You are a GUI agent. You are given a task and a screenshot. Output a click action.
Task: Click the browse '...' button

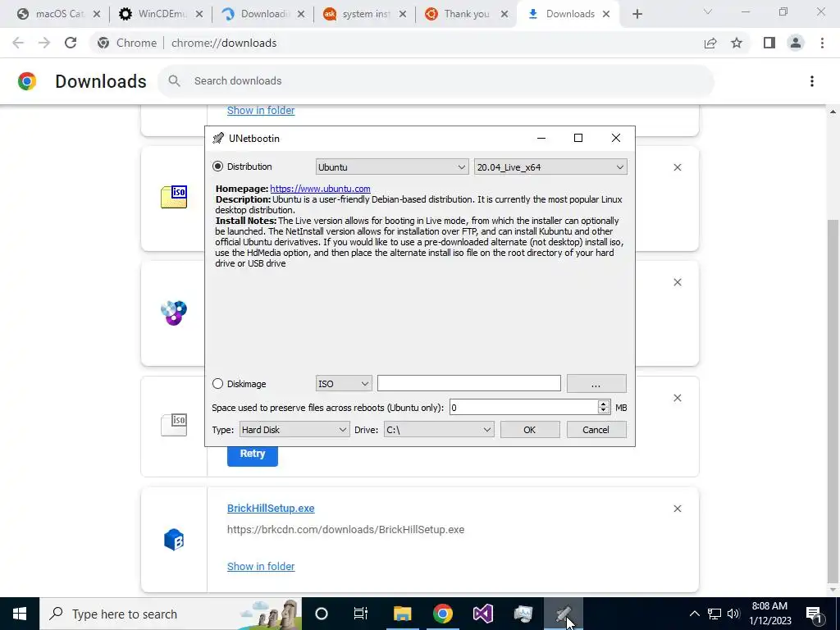coord(596,384)
